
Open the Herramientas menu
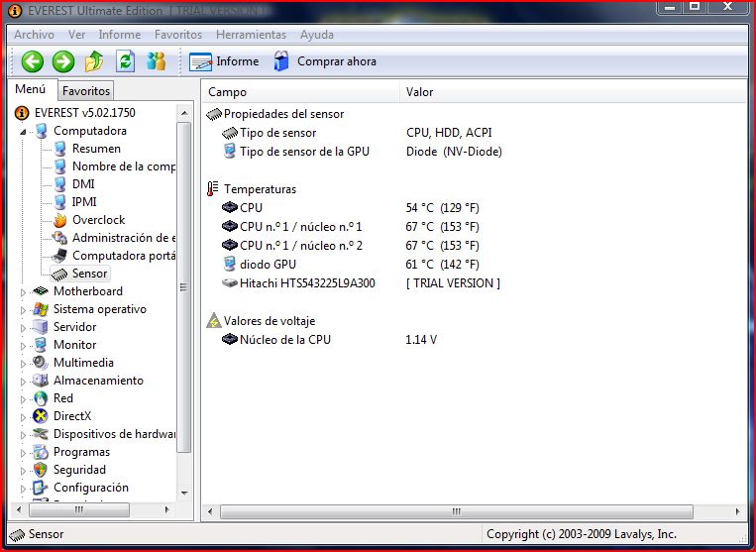[x=251, y=35]
